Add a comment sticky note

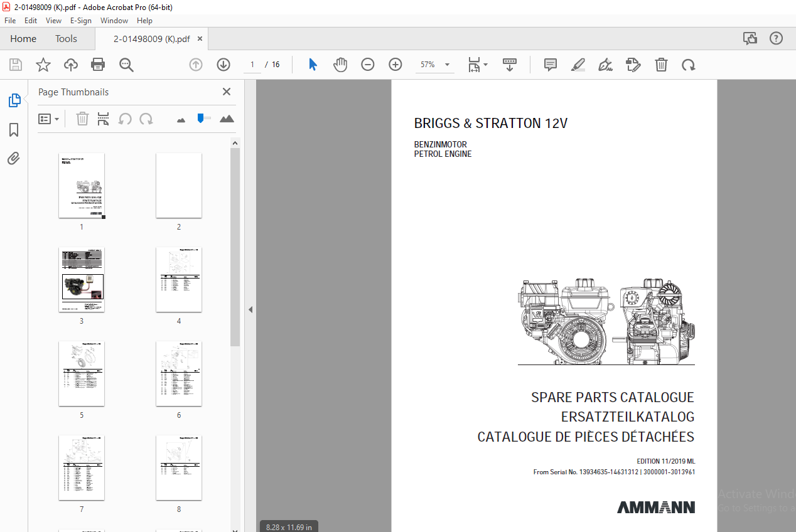coord(551,65)
